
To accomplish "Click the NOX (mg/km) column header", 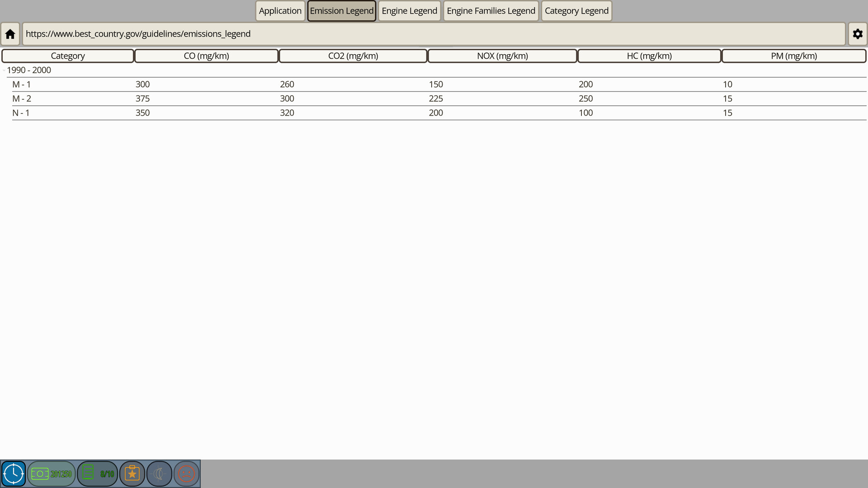I will (502, 56).
